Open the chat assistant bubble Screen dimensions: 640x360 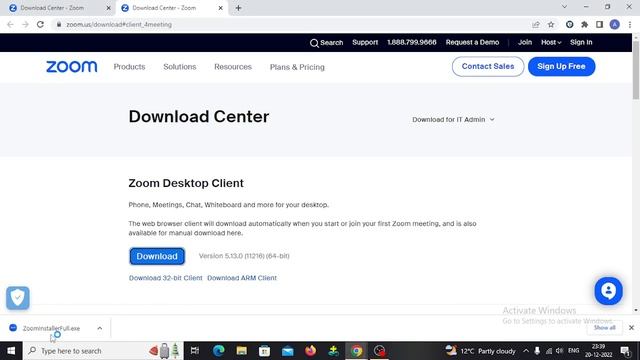(x=608, y=291)
